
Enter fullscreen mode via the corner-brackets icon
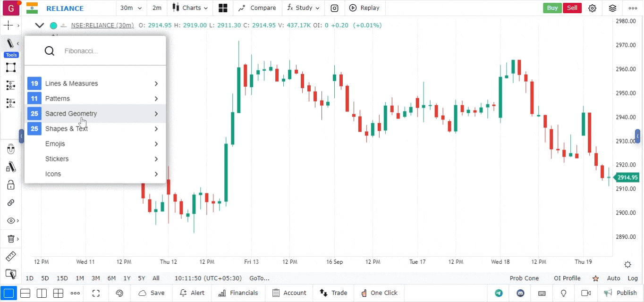click(96, 293)
